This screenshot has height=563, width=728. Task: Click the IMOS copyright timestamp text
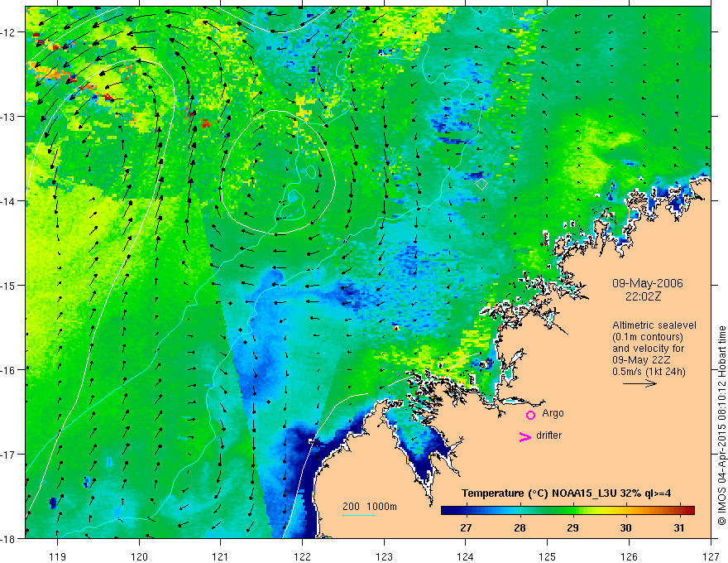[x=721, y=426]
